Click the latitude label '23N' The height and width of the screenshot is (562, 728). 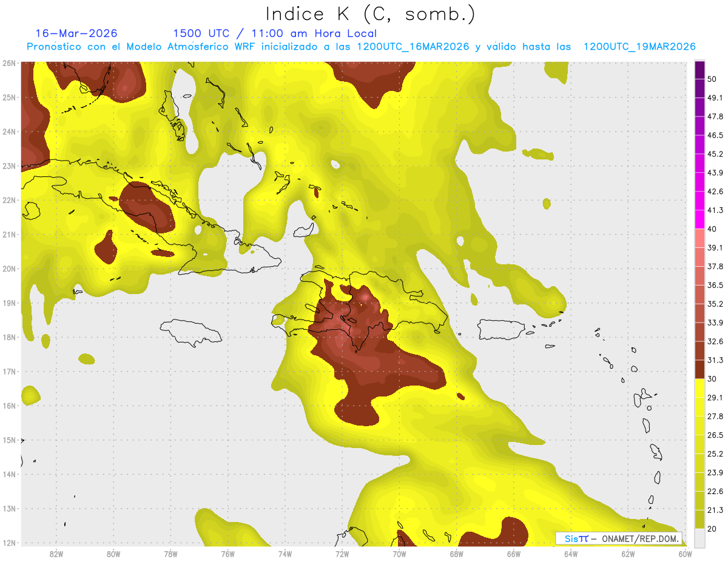[x=9, y=166]
